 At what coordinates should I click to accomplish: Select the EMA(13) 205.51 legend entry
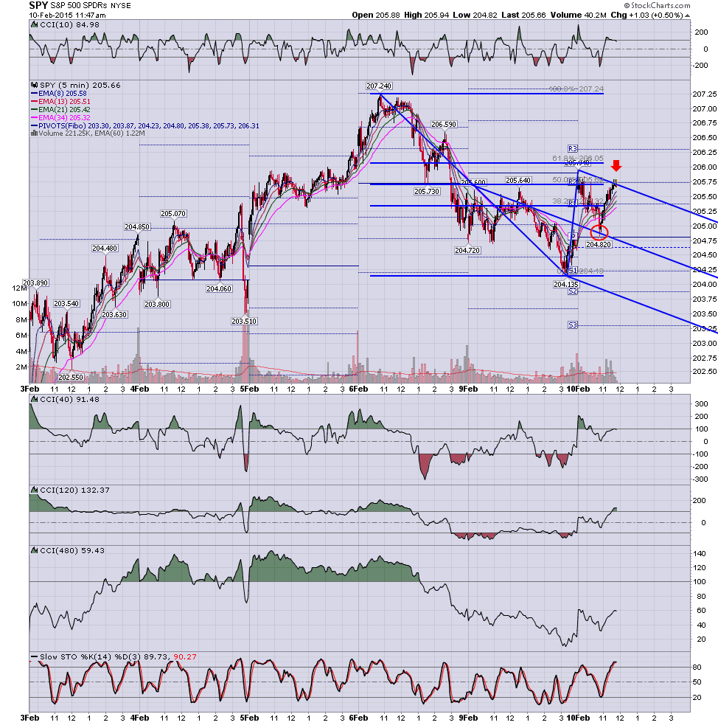point(60,101)
